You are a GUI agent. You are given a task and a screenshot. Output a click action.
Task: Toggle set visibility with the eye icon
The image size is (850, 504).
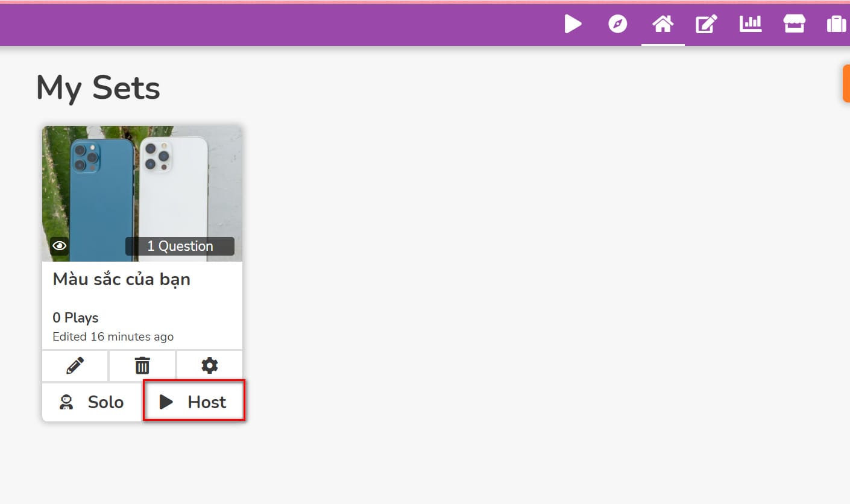point(59,246)
